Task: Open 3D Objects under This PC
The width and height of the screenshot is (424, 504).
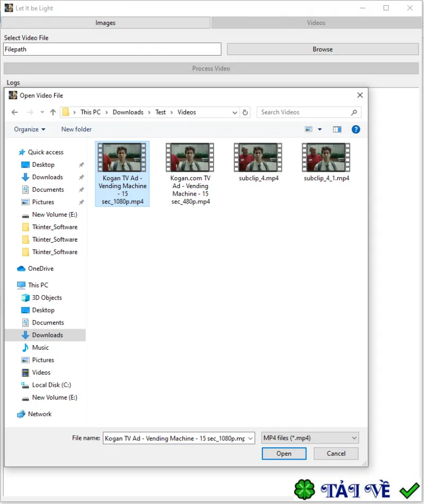Action: [x=47, y=298]
